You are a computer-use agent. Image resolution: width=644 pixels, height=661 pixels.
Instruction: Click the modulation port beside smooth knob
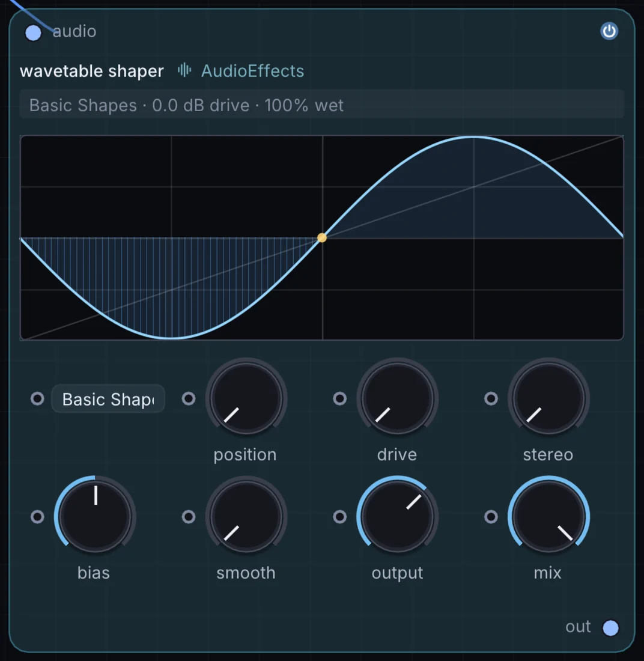tap(189, 517)
